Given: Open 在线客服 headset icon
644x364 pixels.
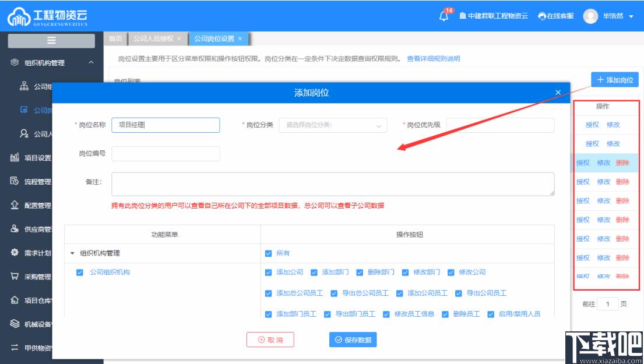Looking at the screenshot, I should pyautogui.click(x=542, y=16).
